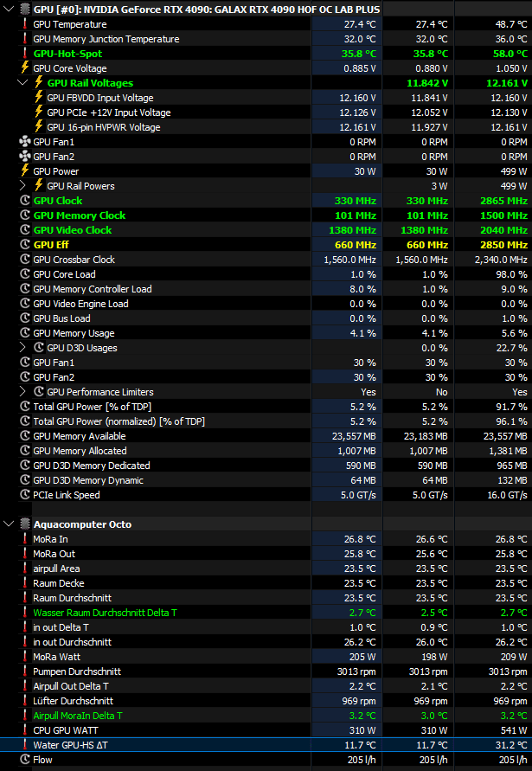Select the Water GPU-HS ΔT row
Image resolution: width=532 pixels, height=771 pixels.
click(x=266, y=745)
